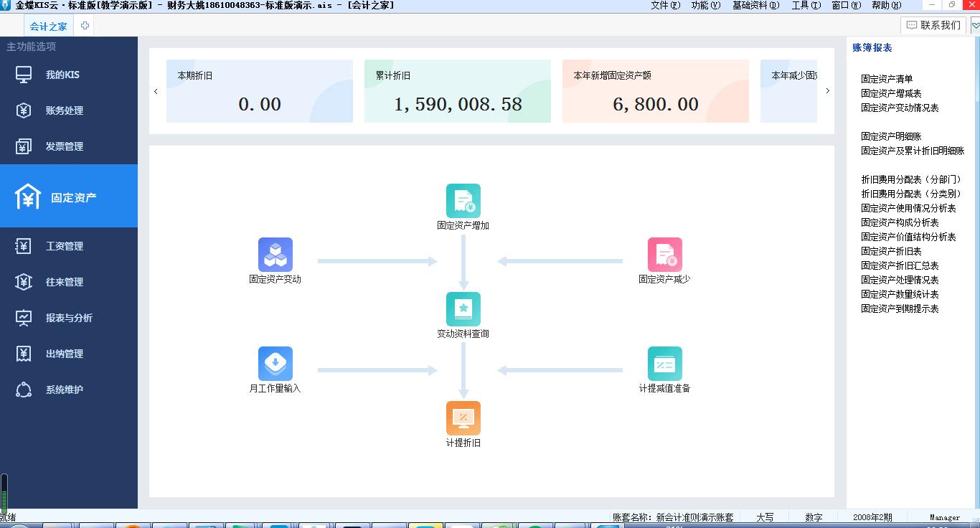This screenshot has width=980, height=528.
Task: Click the 本期折旧 summary card
Action: click(x=260, y=91)
